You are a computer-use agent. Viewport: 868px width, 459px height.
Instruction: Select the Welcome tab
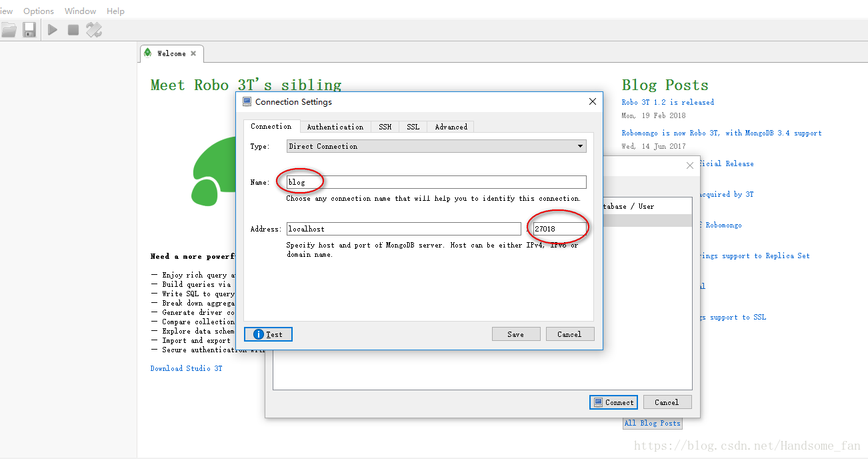point(171,53)
